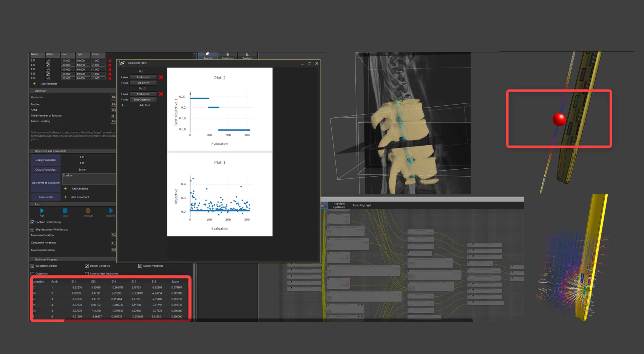Remove Plot 2 using the red X
Image resolution: width=644 pixels, height=354 pixels.
pyautogui.click(x=161, y=94)
